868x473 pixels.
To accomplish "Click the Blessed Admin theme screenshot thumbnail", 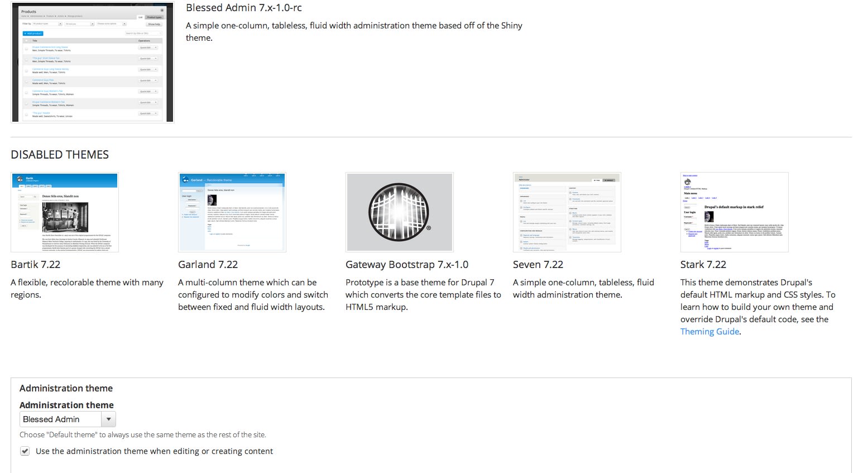I will (93, 62).
